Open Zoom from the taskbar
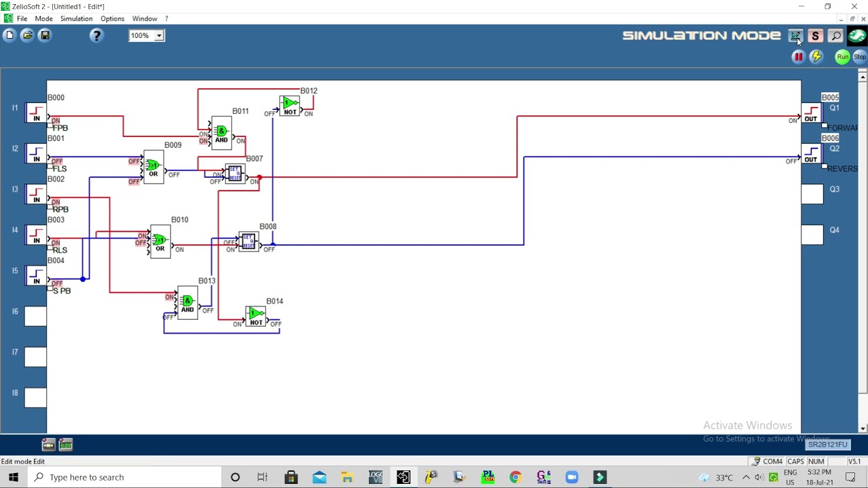The image size is (868, 488). (x=572, y=477)
